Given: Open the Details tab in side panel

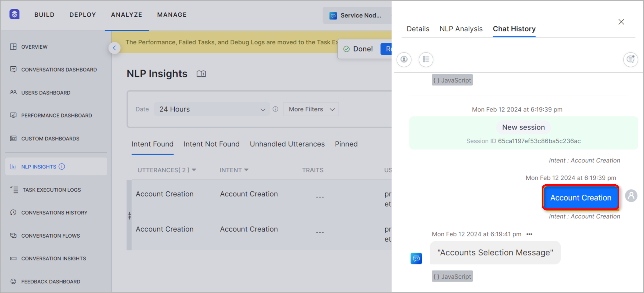Looking at the screenshot, I should [418, 29].
